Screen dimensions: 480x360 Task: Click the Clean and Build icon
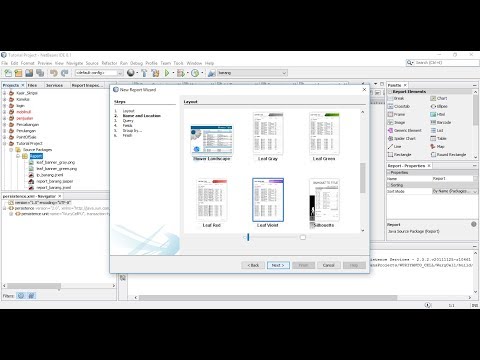(x=155, y=73)
